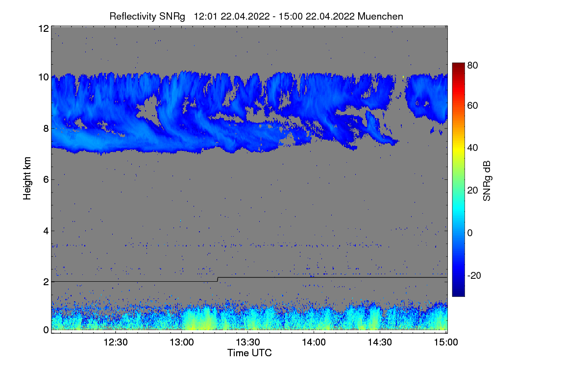Click the 'Height km' y-axis label
The width and height of the screenshot is (588, 392).
[27, 179]
